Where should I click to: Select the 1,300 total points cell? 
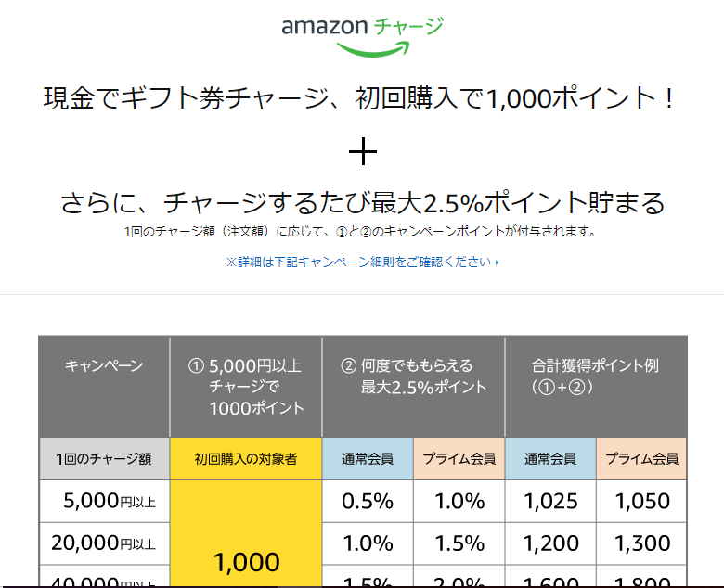point(641,543)
